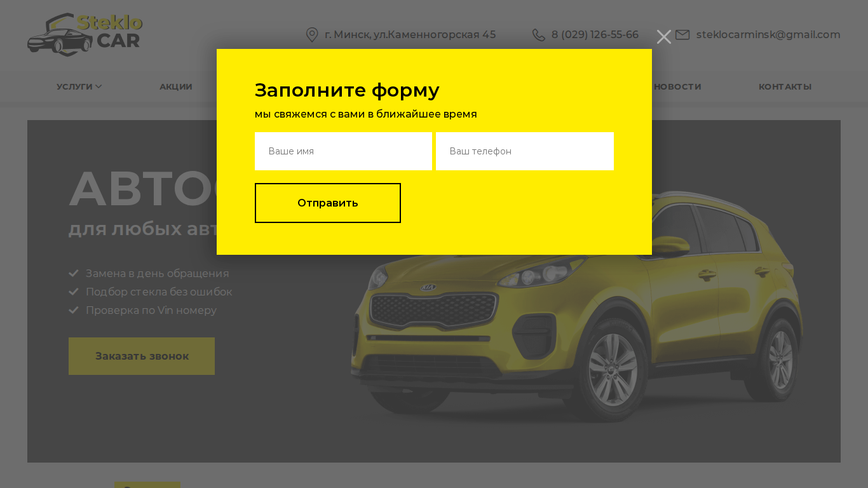Click checkmark beside Проверка по Vin номеру

(x=74, y=310)
